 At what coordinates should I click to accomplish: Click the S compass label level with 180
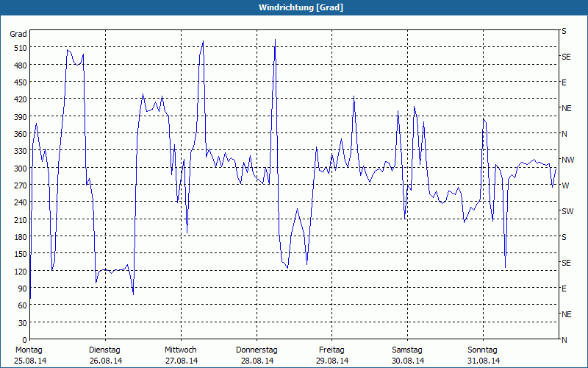pyautogui.click(x=564, y=237)
